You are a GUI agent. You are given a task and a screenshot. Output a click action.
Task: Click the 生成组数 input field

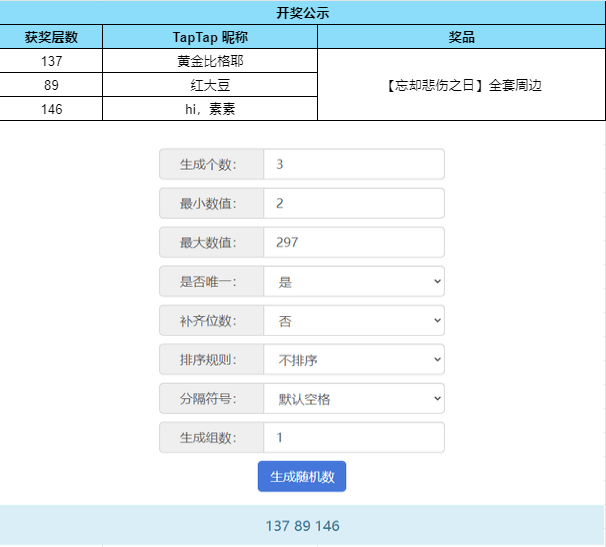(354, 438)
